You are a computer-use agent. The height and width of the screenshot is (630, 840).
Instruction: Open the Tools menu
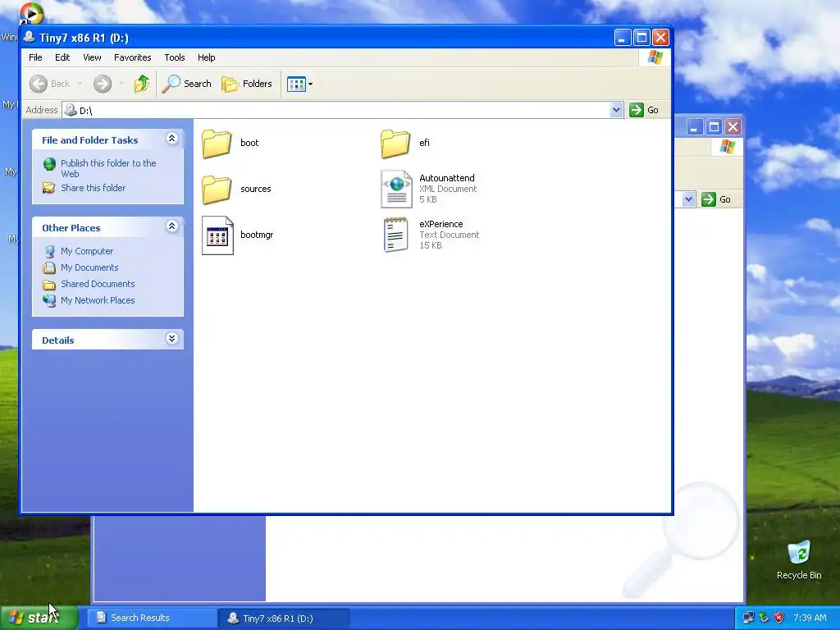[175, 57]
